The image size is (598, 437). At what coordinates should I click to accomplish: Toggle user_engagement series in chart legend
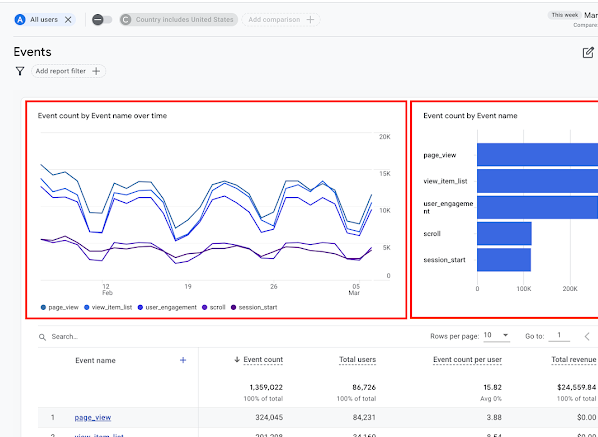tap(167, 307)
